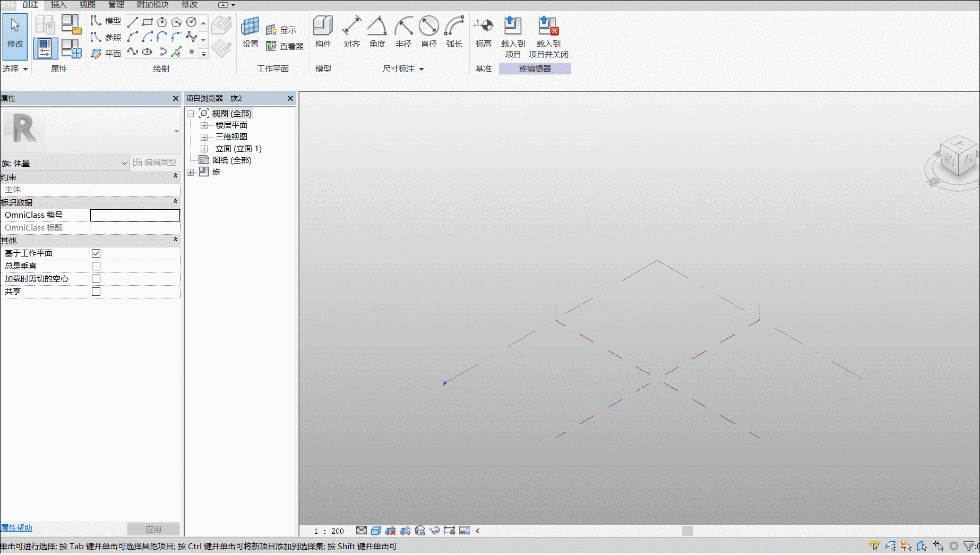
Task: Expand the 楼层平面 tree node
Action: 204,125
